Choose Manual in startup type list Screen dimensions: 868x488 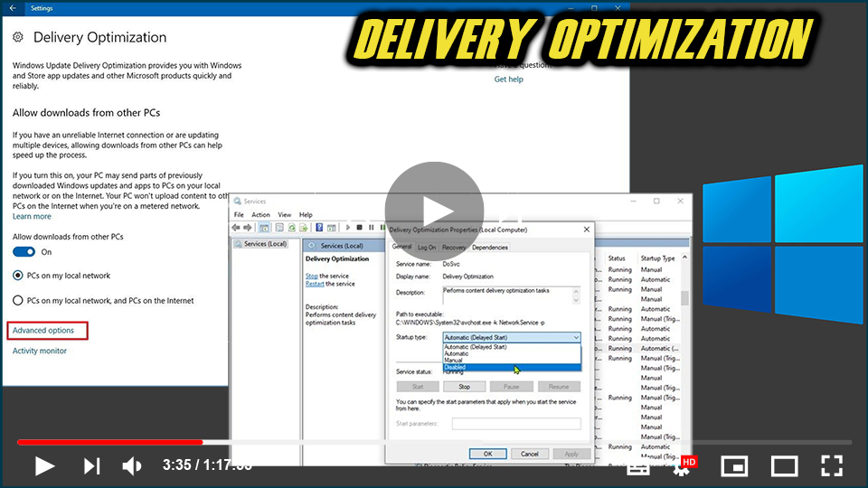point(454,361)
